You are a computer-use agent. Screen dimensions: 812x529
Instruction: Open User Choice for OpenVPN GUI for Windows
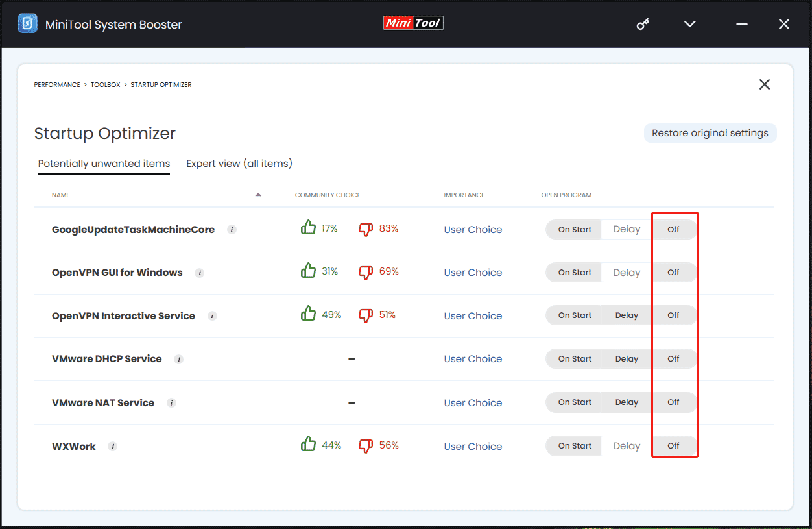[473, 273]
